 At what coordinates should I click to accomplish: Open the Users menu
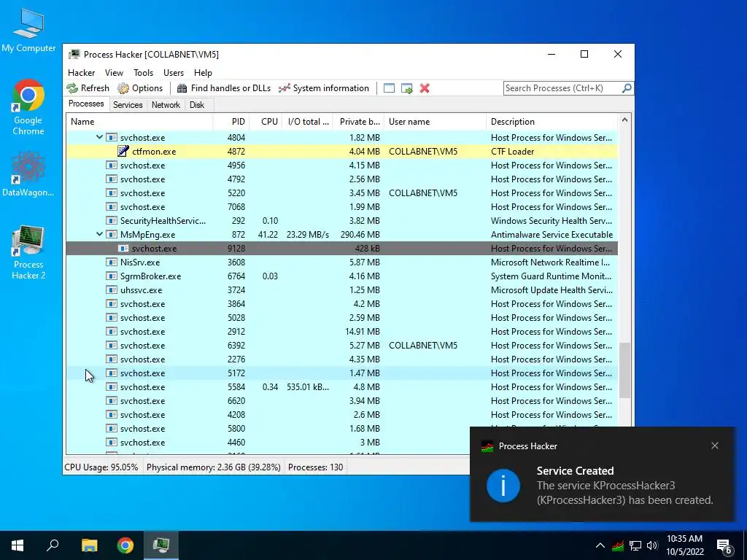pos(174,73)
